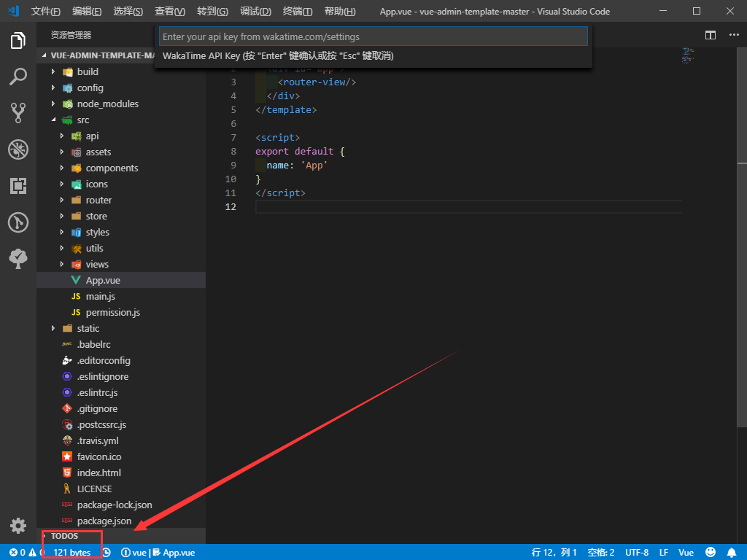The height and width of the screenshot is (560, 747).
Task: Open the .gitignore file
Action: [x=121, y=408]
